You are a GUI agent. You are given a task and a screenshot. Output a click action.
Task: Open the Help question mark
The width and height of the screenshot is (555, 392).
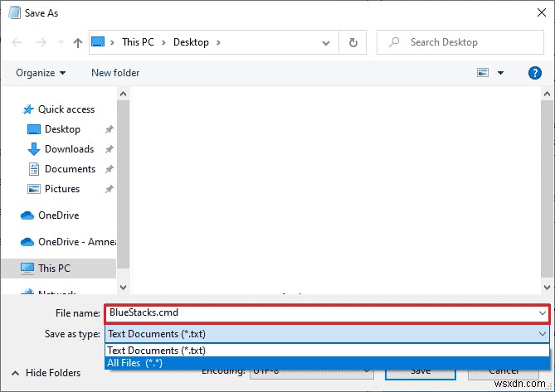click(x=535, y=73)
